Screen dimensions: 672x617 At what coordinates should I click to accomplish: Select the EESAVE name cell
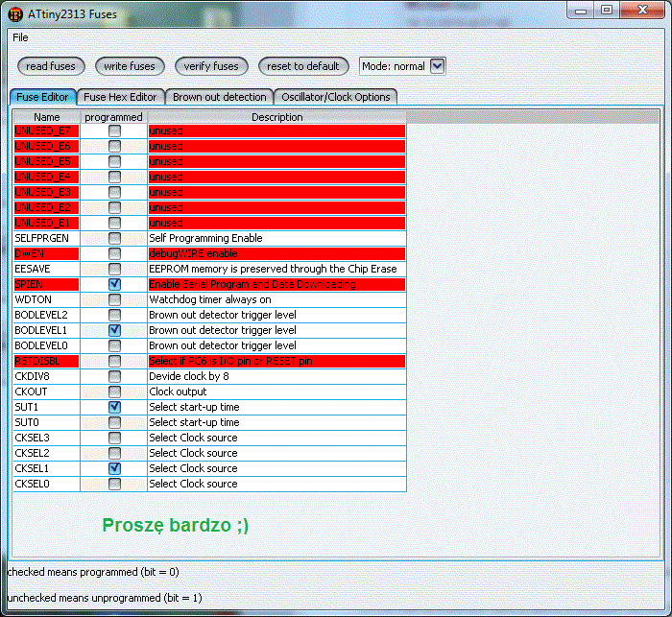pyautogui.click(x=47, y=269)
